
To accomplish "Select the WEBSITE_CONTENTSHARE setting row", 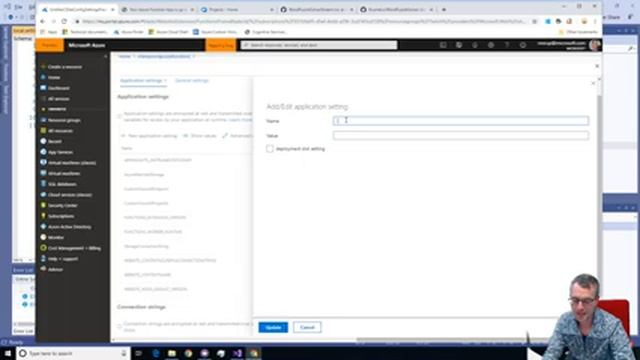I will pos(147,274).
